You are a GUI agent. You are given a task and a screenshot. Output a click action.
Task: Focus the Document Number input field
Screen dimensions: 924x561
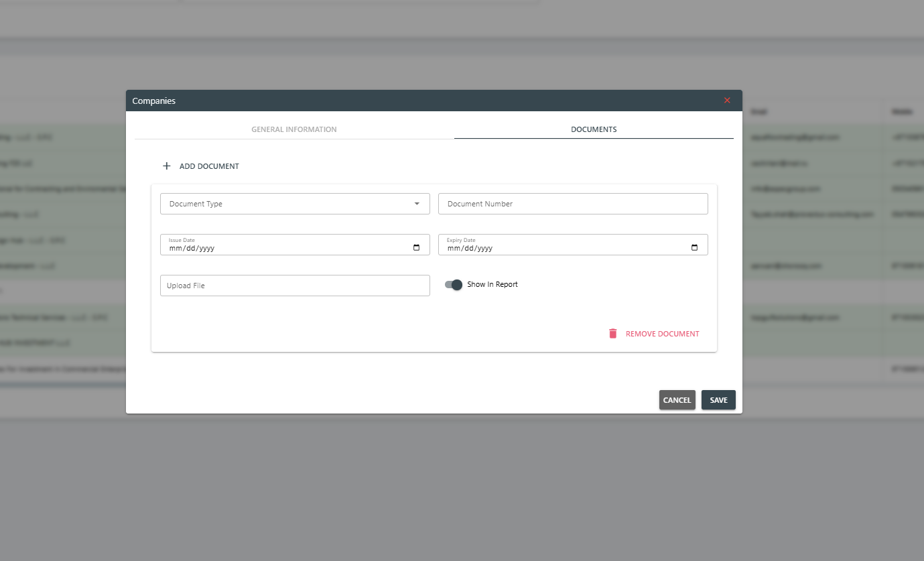click(x=573, y=204)
